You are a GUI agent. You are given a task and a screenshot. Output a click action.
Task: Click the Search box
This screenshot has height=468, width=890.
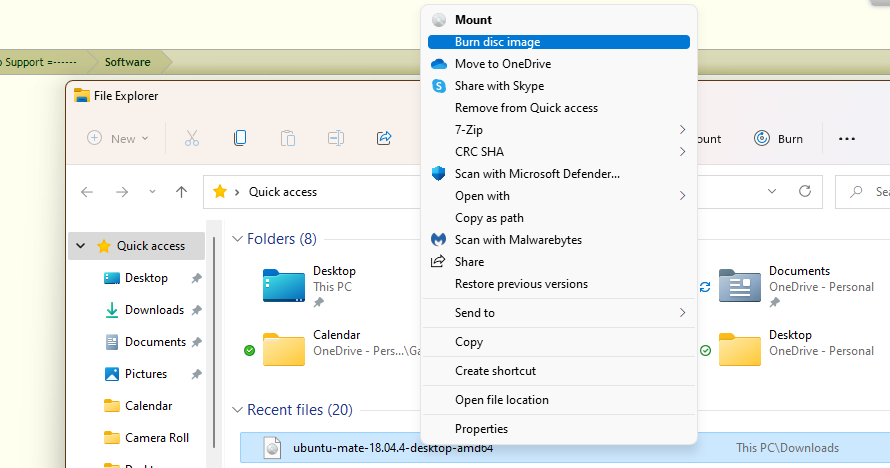point(863,192)
